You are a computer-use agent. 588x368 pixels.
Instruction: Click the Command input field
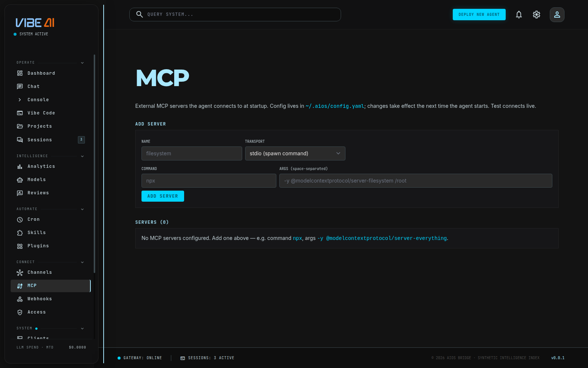209,181
